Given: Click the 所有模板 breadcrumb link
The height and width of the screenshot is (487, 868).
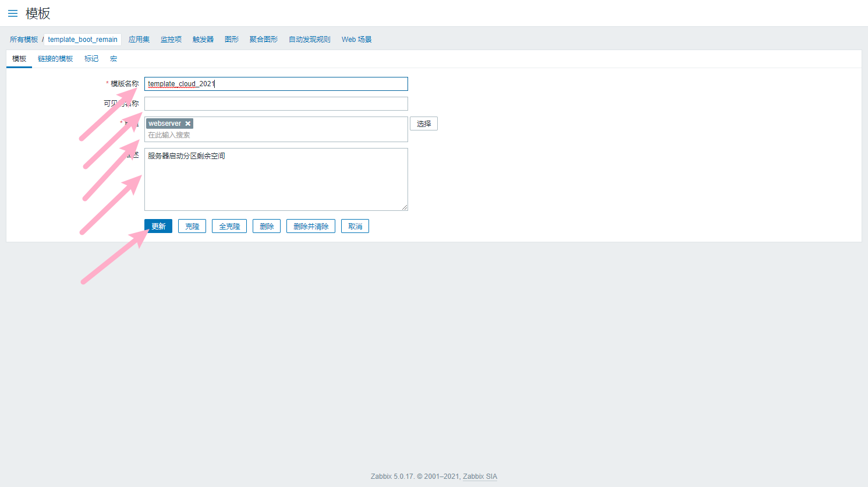Looking at the screenshot, I should tap(24, 40).
